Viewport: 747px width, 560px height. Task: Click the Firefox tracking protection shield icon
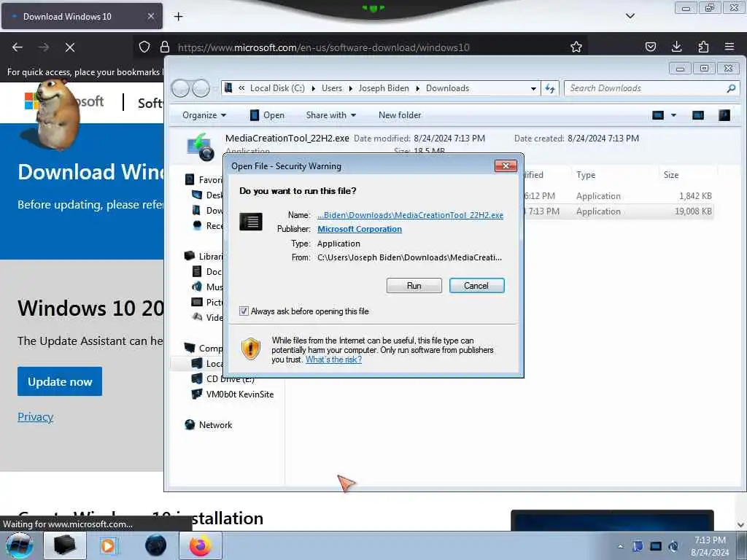[144, 47]
